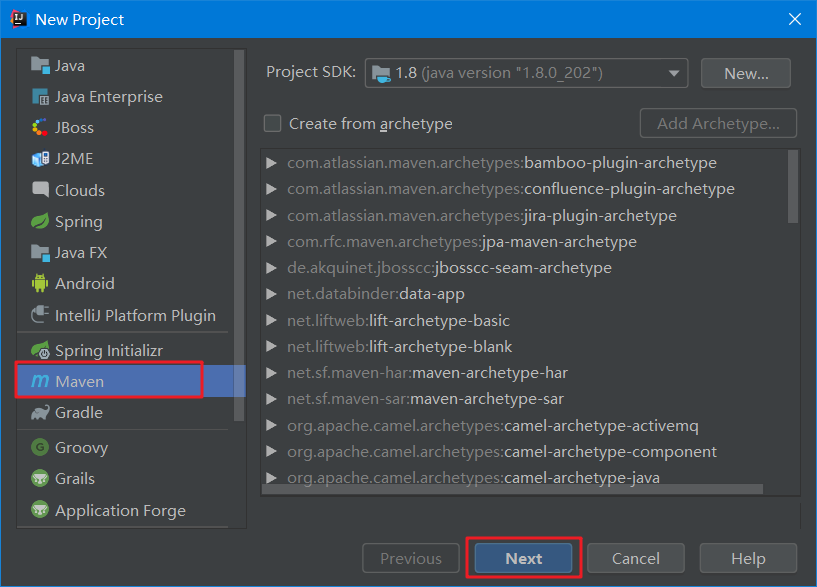Click the Gradle elephant icon

(40, 413)
